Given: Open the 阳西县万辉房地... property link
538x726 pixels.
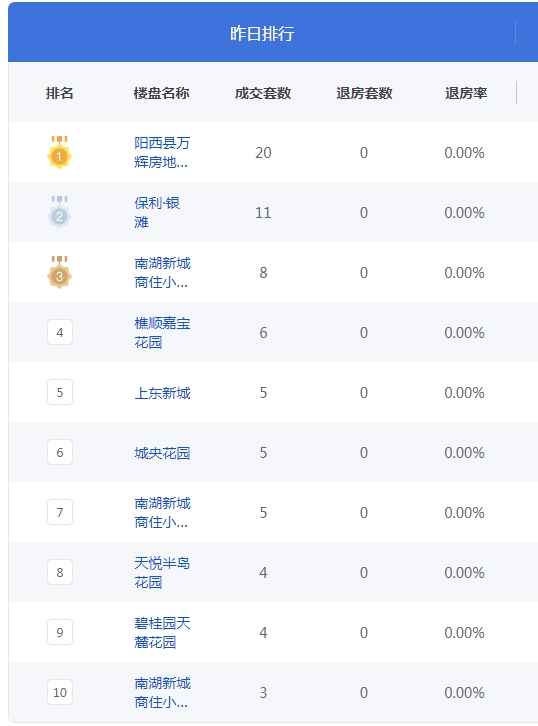Looking at the screenshot, I should (x=162, y=152).
